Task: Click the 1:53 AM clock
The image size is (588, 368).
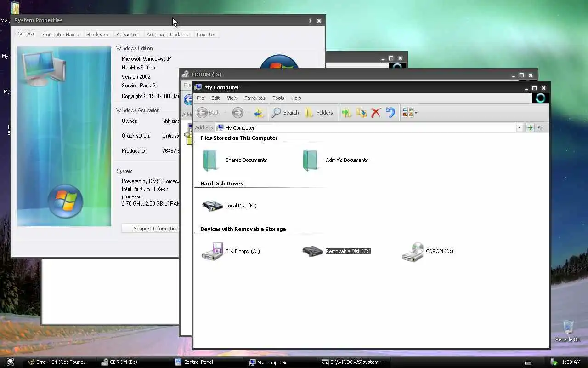Action: 571,362
